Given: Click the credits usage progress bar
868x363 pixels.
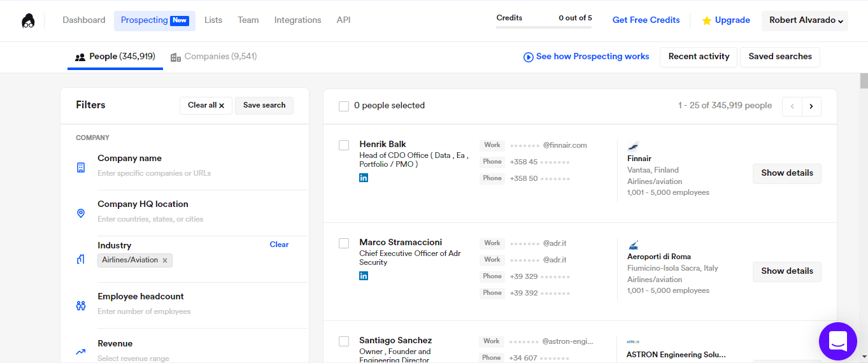Looking at the screenshot, I should (x=544, y=27).
